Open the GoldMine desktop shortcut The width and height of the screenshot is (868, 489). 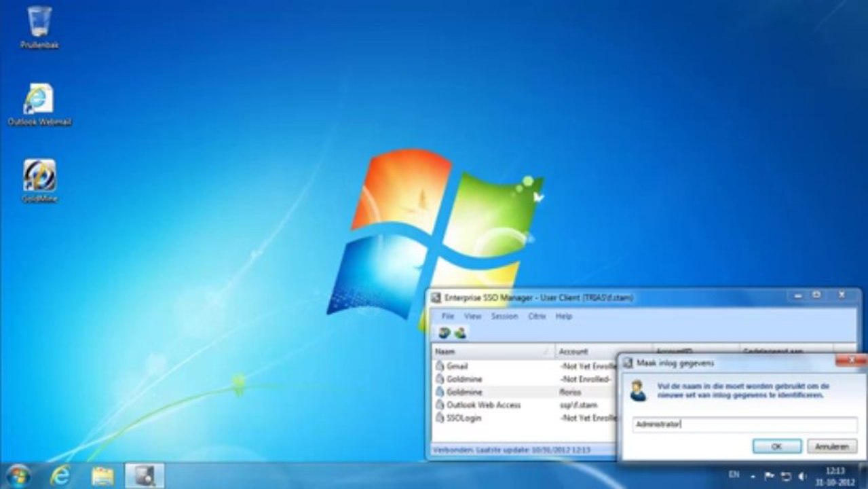39,181
